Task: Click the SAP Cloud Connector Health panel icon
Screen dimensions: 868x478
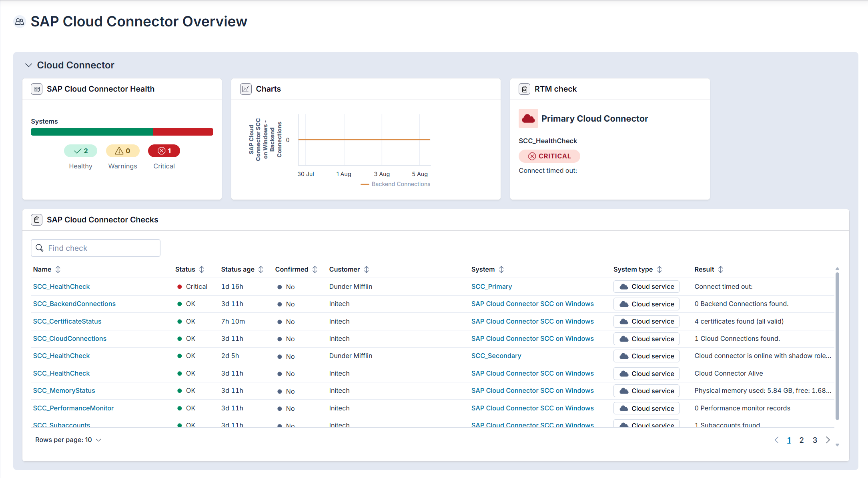Action: point(37,89)
